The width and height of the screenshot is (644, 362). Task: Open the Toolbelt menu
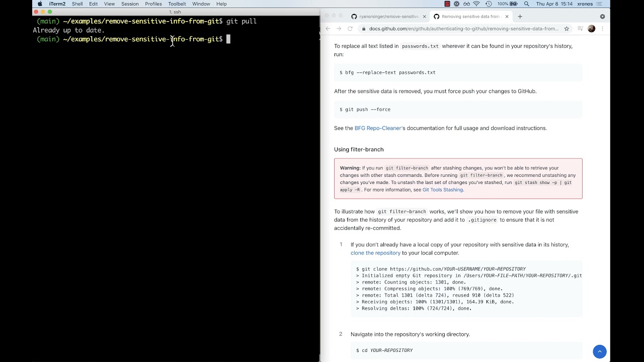point(177,4)
